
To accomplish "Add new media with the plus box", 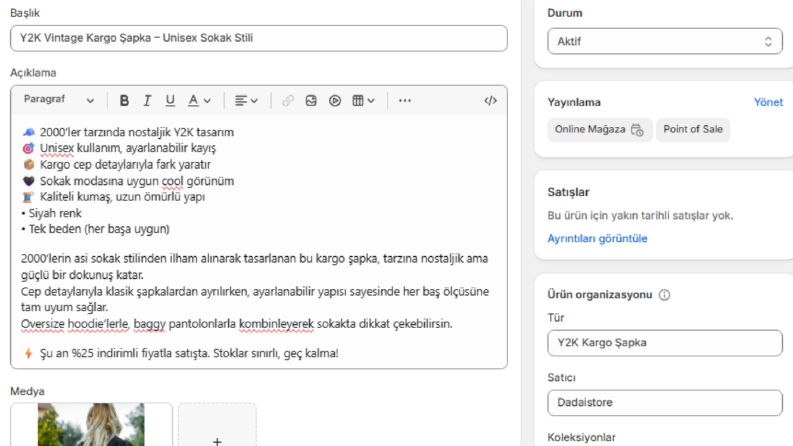I will pyautogui.click(x=217, y=425).
